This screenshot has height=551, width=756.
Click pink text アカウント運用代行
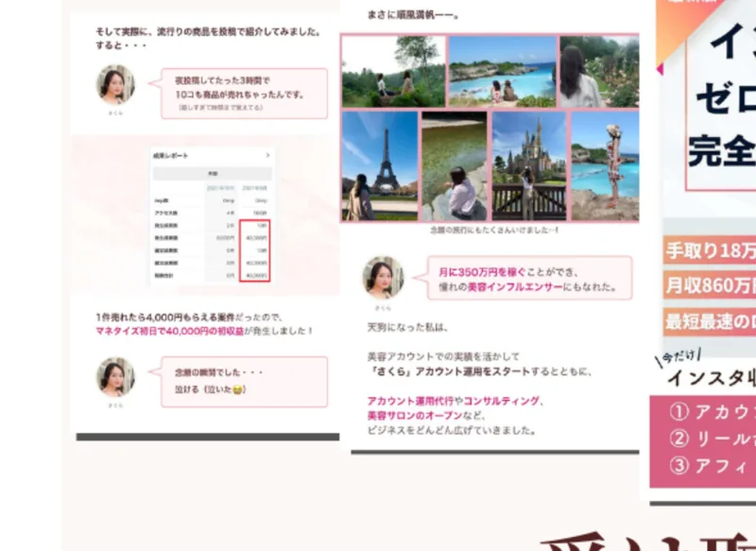pos(410,401)
